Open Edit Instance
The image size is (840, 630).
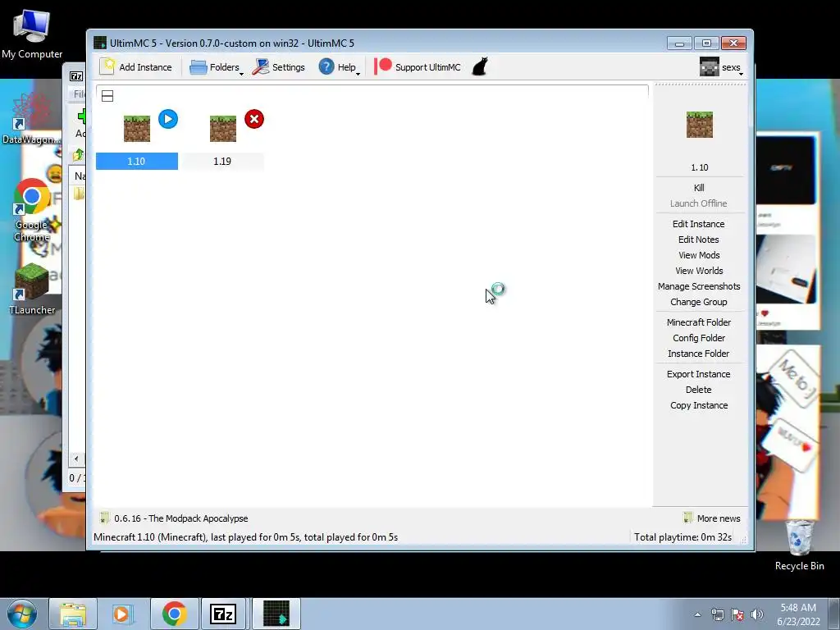(699, 224)
